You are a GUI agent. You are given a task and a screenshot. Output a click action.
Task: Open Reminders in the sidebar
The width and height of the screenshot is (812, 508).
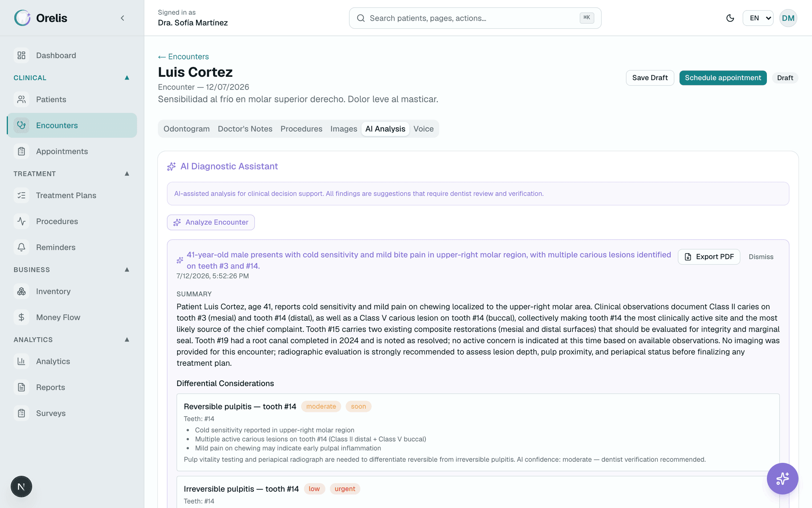(x=72, y=247)
